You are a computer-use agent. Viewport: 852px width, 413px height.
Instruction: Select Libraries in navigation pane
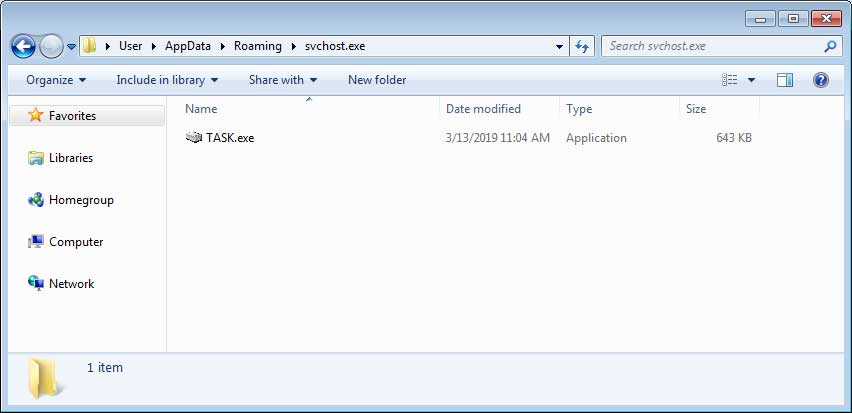(71, 158)
